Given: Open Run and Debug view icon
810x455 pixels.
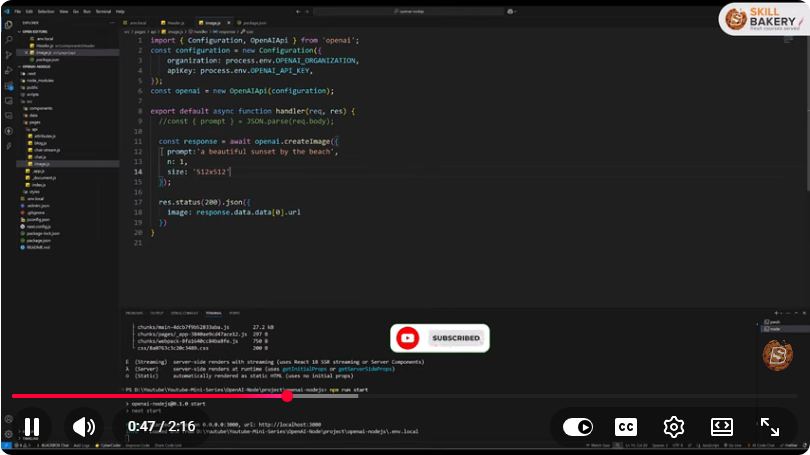Looking at the screenshot, I should tap(9, 70).
